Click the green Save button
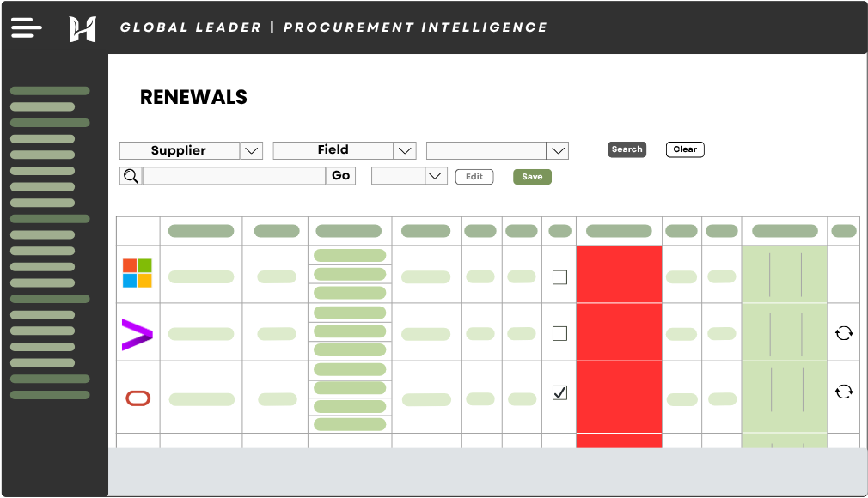This screenshot has height=498, width=868. tap(532, 177)
